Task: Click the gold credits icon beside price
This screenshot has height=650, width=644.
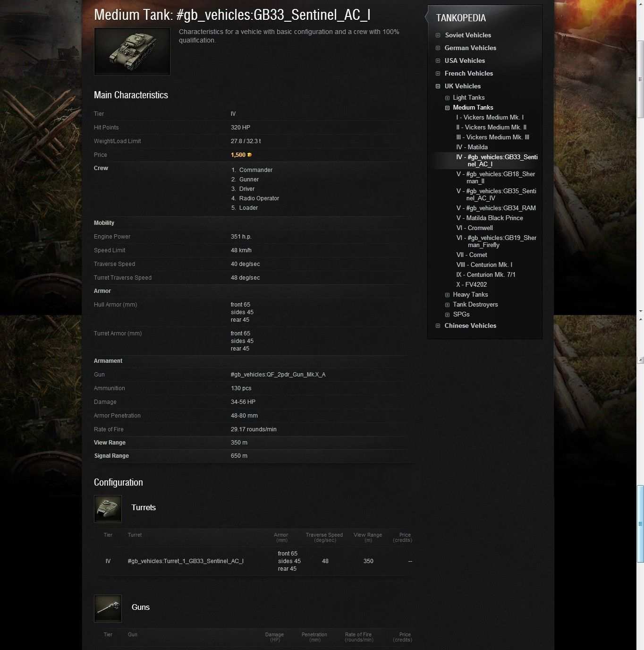Action: pos(249,155)
